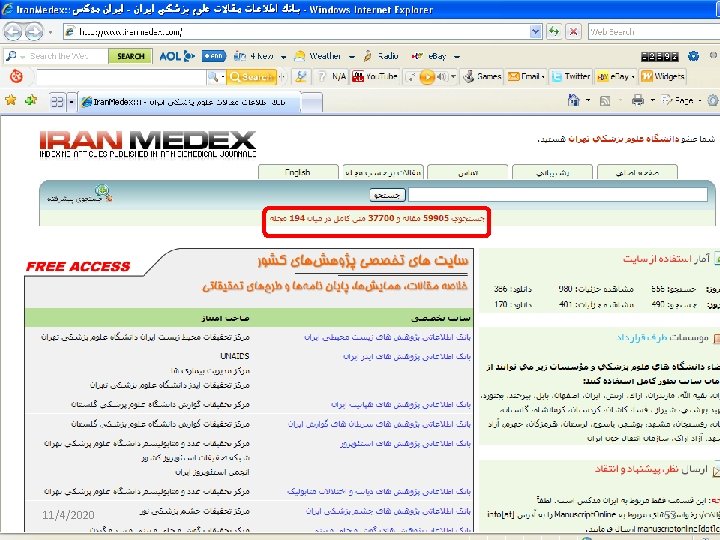Image resolution: width=720 pixels, height=540 pixels.
Task: Open the YouTube toolbar shortcut
Action: point(375,77)
